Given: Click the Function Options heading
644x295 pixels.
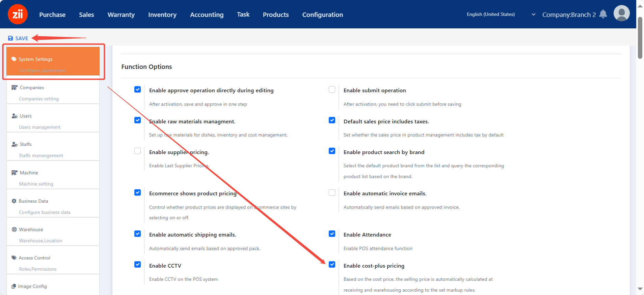Looking at the screenshot, I should (146, 67).
